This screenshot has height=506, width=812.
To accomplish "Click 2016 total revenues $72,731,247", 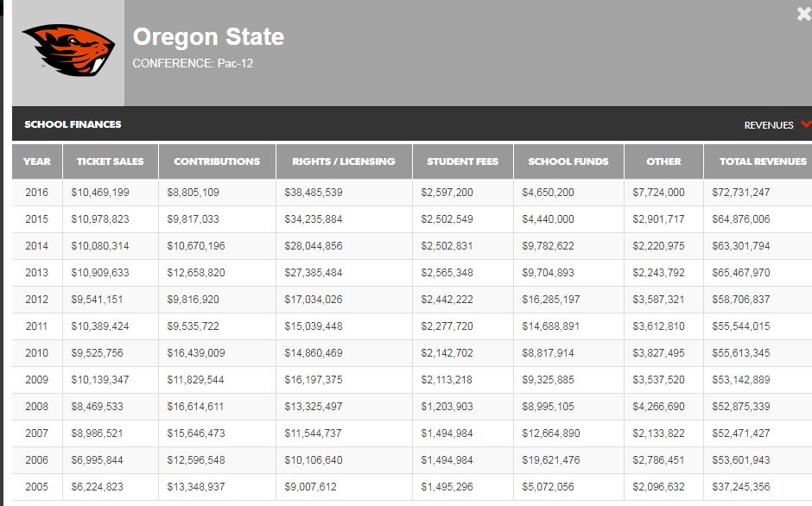I will (740, 193).
